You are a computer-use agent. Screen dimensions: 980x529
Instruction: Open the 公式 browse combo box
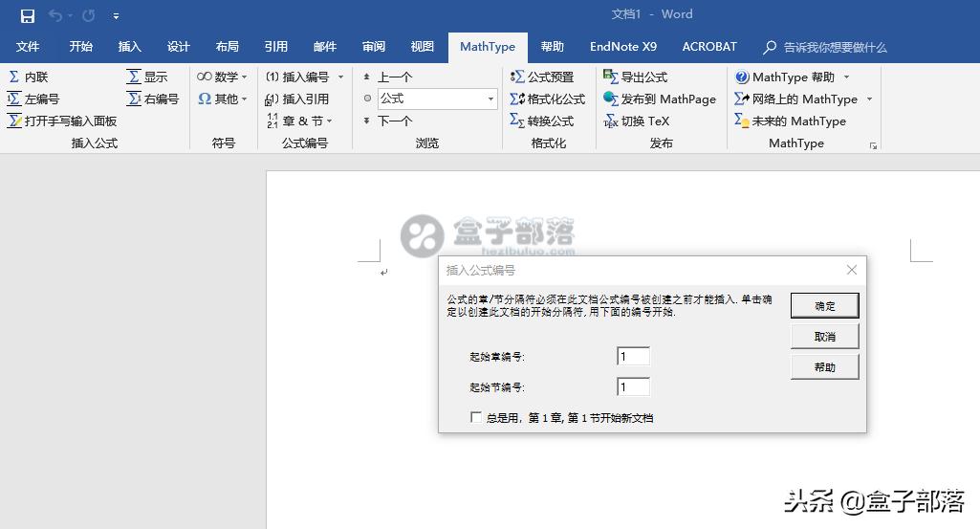point(438,99)
